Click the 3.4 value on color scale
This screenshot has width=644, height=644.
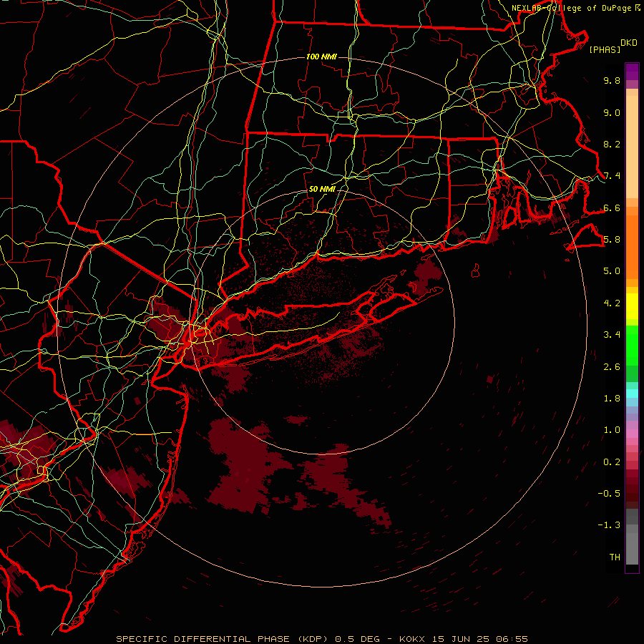point(612,335)
